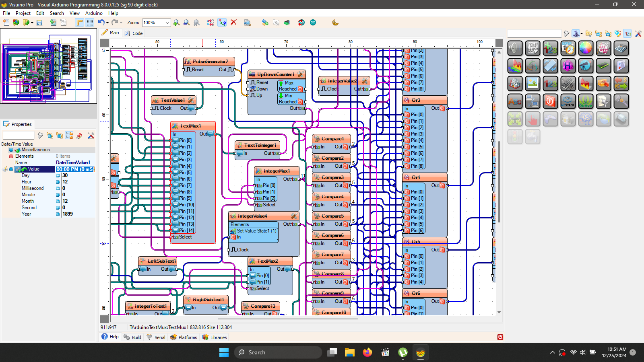The height and width of the screenshot is (362, 644).
Task: Open the ABC Text components category
Action: (x=515, y=101)
